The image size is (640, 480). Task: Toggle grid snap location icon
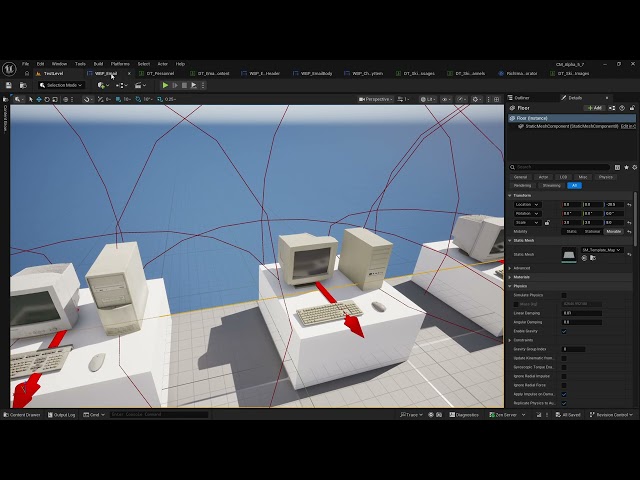coord(118,99)
